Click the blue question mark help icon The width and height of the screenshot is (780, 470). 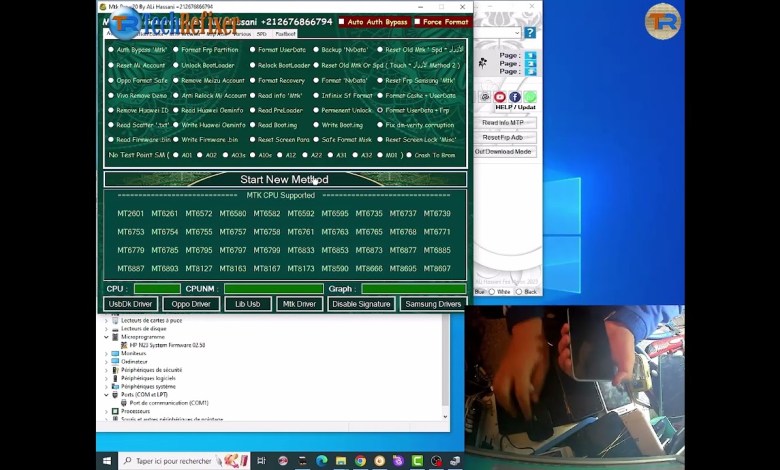530,33
